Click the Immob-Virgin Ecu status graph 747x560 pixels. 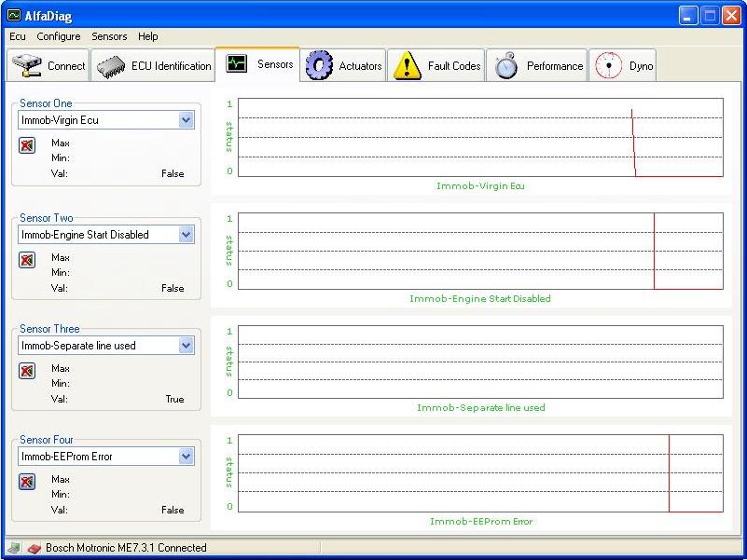[480, 138]
